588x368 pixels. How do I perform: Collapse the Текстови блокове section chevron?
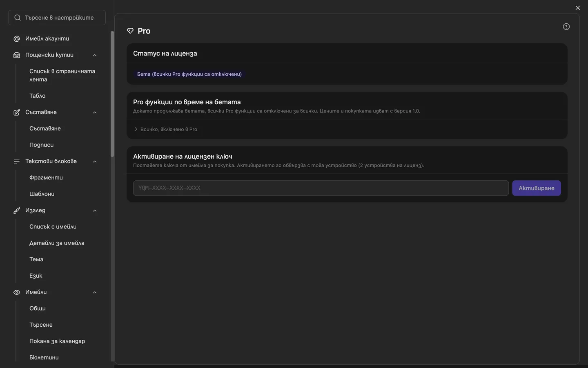tap(95, 162)
